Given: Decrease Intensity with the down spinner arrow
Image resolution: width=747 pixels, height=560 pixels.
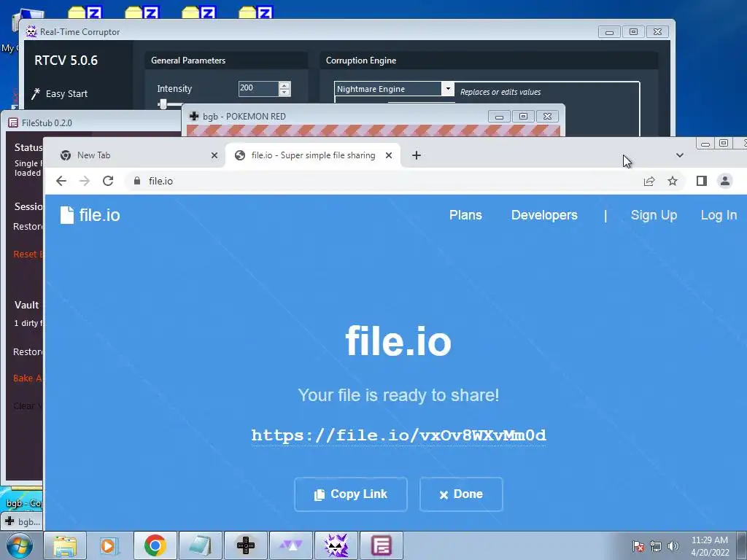Looking at the screenshot, I should click(285, 93).
